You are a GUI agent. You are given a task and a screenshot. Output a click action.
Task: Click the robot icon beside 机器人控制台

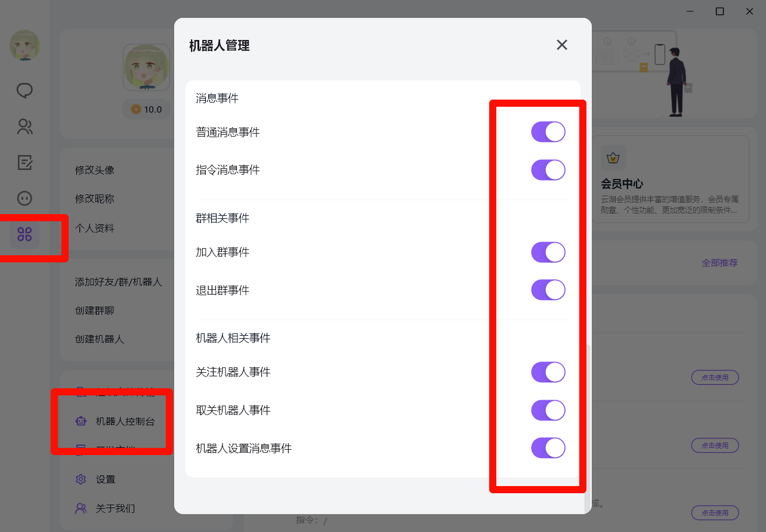(81, 421)
